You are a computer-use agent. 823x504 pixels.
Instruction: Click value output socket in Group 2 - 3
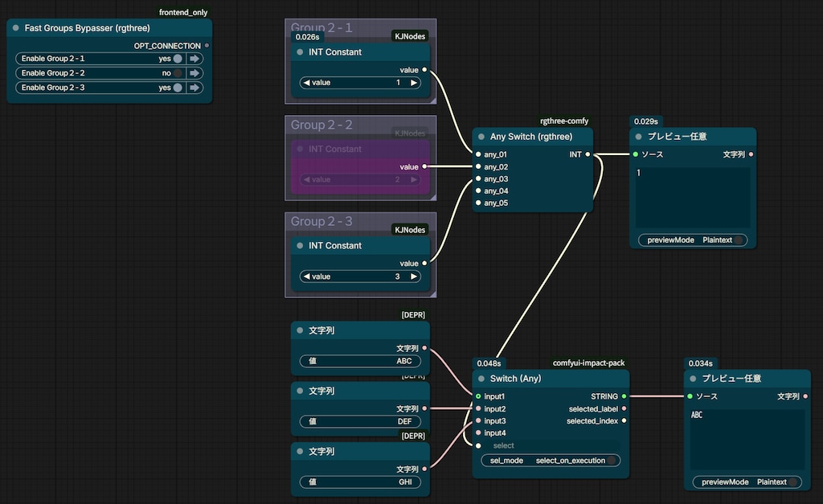point(424,263)
